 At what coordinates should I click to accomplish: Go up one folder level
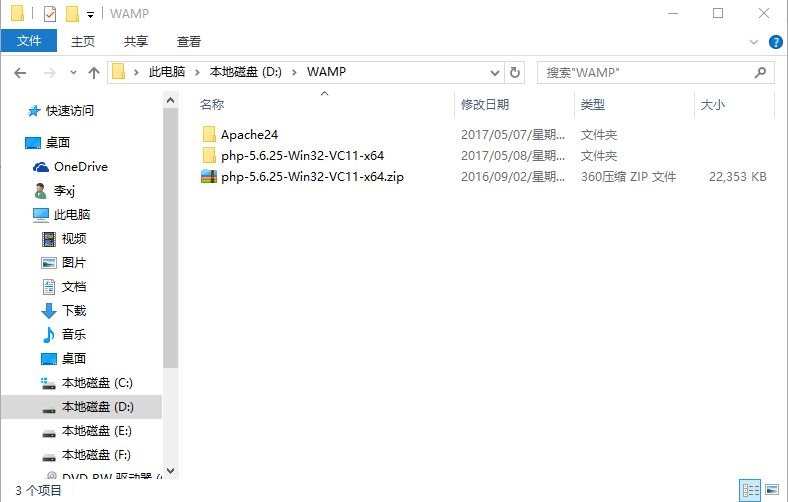click(x=94, y=73)
